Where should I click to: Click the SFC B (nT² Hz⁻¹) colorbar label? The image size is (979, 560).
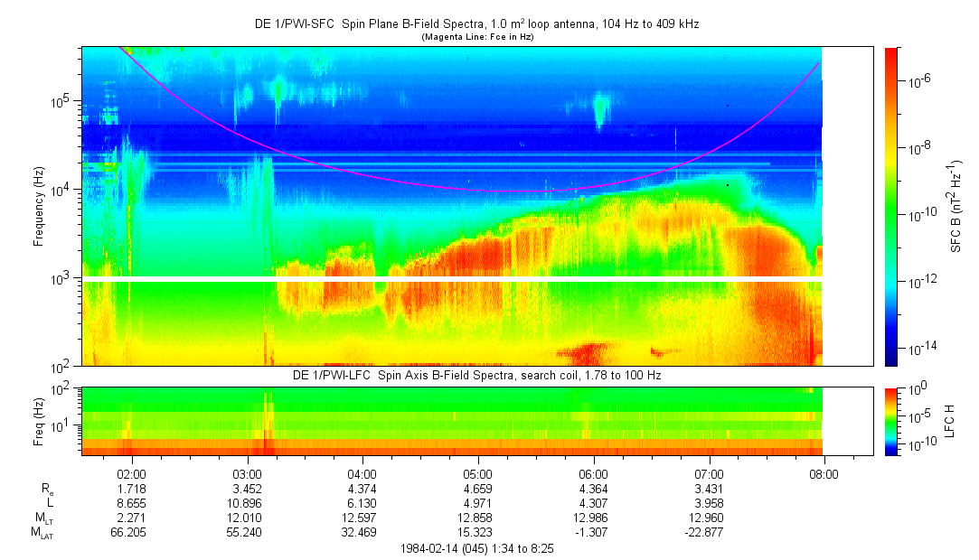point(956,206)
